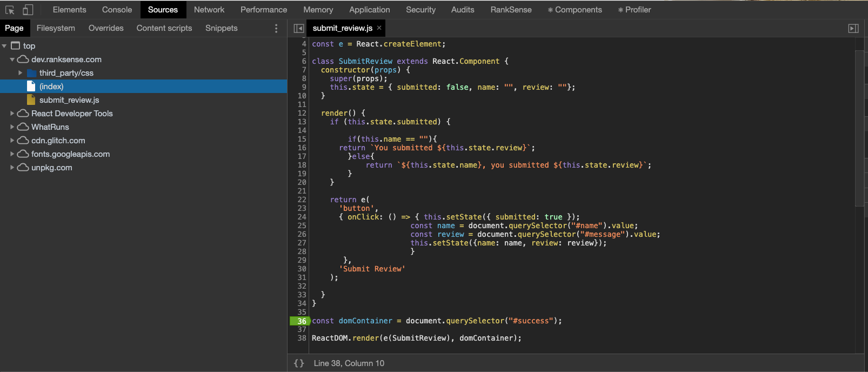The image size is (868, 372).
Task: Switch to the Network tab
Action: [x=209, y=10]
